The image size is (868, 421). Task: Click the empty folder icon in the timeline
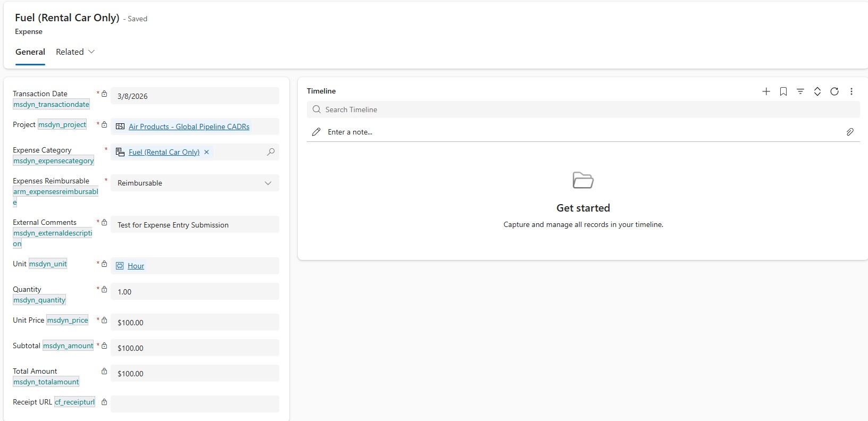[583, 180]
